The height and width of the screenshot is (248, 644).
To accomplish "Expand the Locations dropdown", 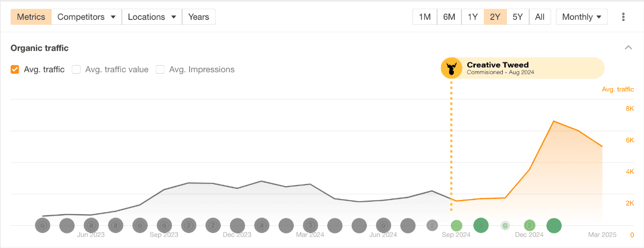I will 152,17.
